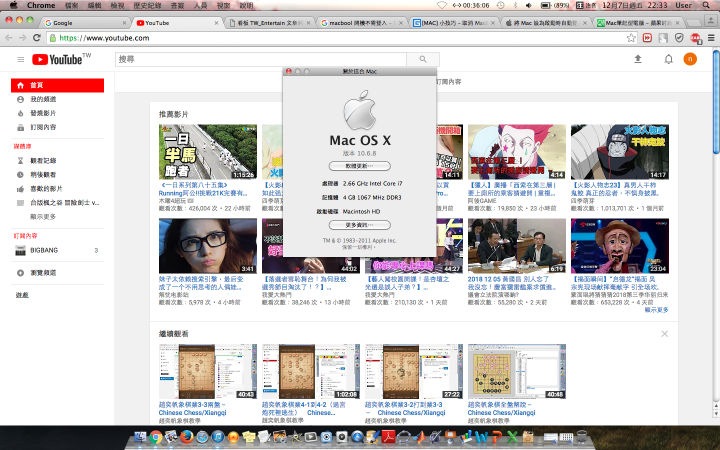
Task: Open Word from the Dock
Action: tap(482, 437)
